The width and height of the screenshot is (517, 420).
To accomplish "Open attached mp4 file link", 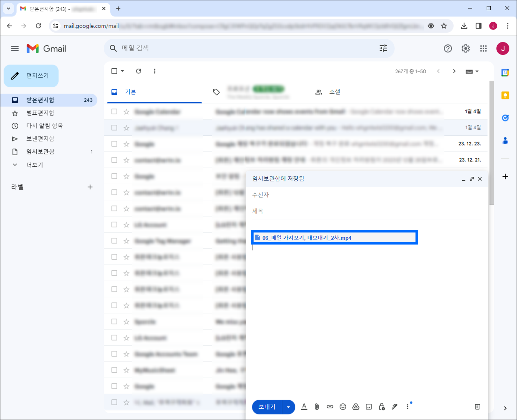I will [x=307, y=238].
